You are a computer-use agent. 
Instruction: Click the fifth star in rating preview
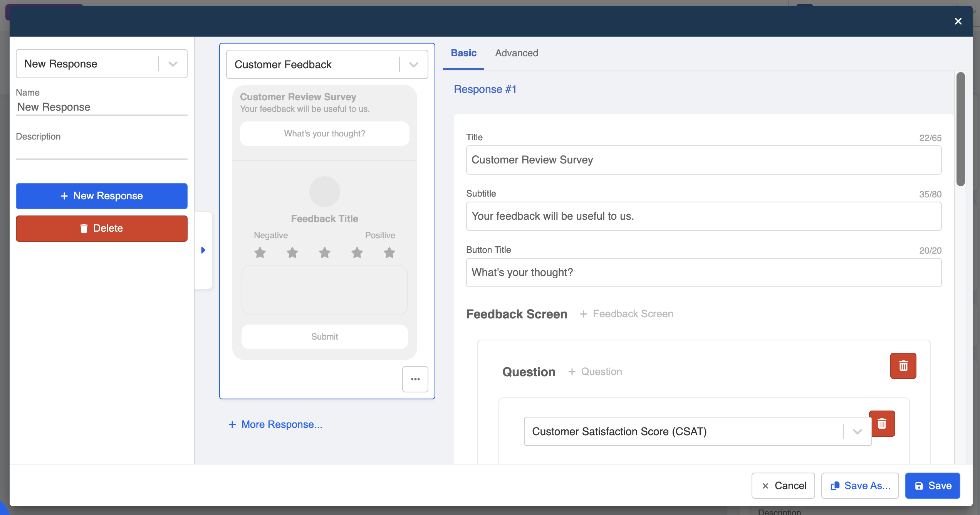click(389, 253)
